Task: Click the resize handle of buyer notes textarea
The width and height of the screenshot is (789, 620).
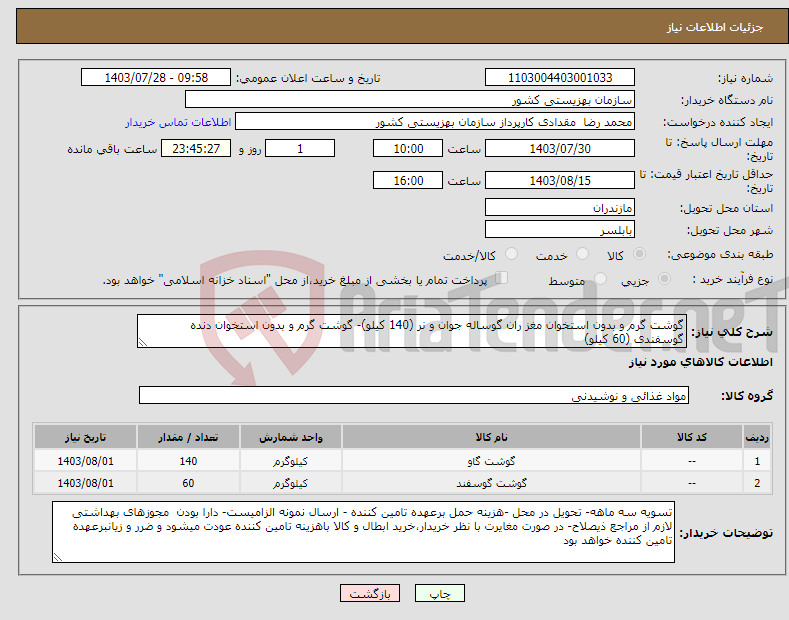Action: (x=58, y=557)
